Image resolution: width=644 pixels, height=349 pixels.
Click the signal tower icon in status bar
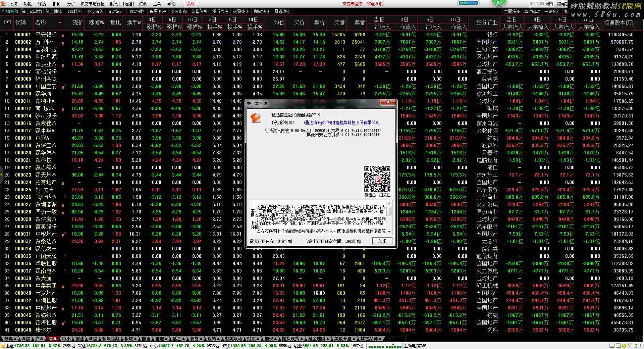pos(630,346)
